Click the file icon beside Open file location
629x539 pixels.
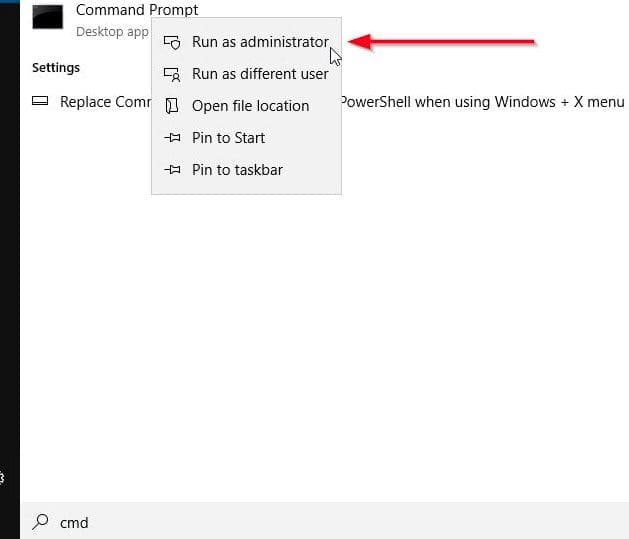coord(172,106)
